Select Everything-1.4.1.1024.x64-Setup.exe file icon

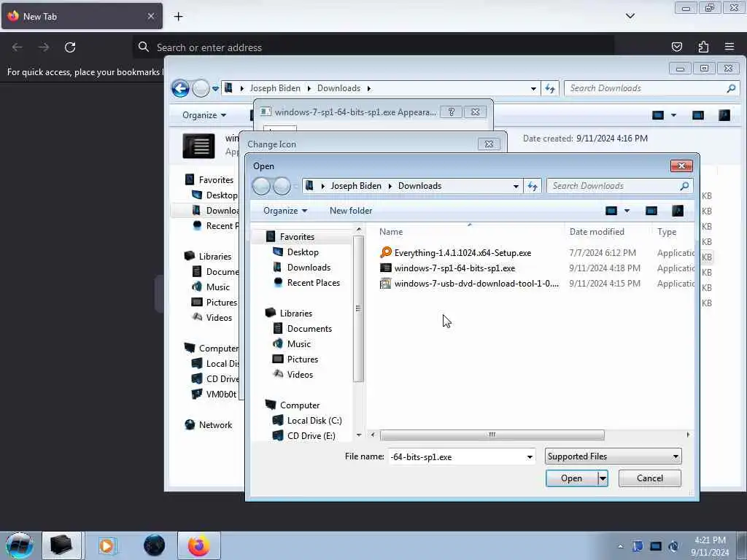[386, 253]
